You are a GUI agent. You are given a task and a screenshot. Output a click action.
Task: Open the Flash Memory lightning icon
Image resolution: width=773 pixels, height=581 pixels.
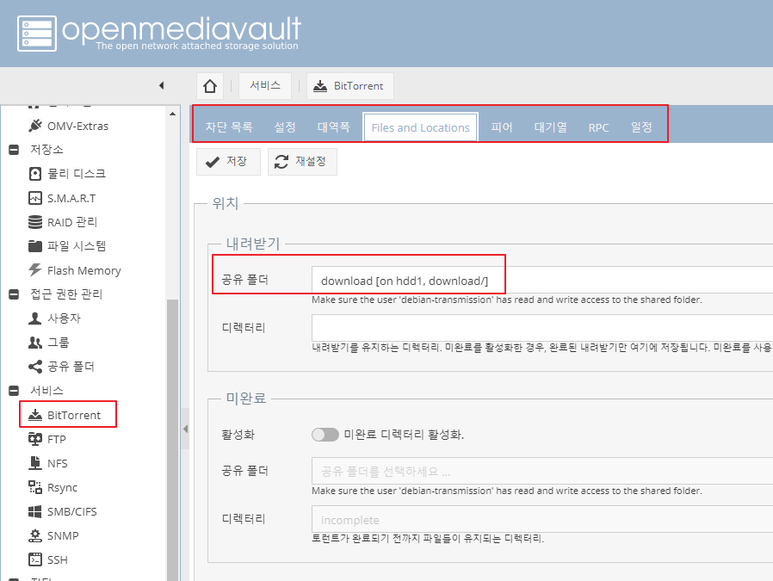(35, 270)
